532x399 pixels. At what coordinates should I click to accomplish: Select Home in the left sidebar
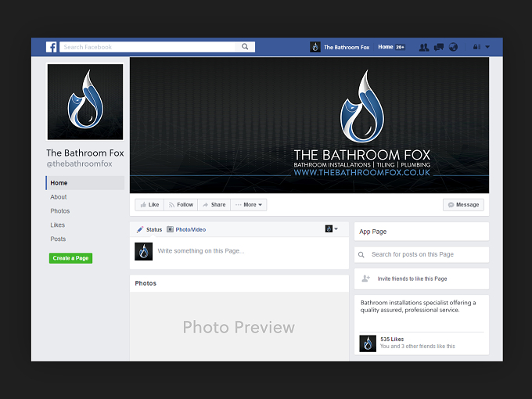(x=84, y=183)
